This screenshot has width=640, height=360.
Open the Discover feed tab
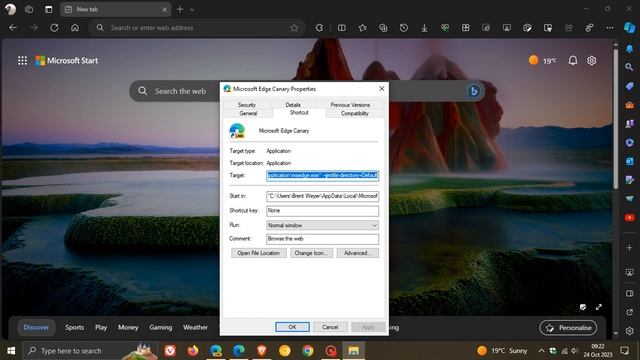tap(36, 327)
